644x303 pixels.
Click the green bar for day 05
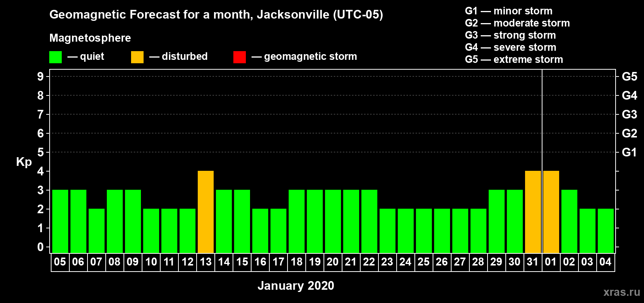tap(60, 222)
